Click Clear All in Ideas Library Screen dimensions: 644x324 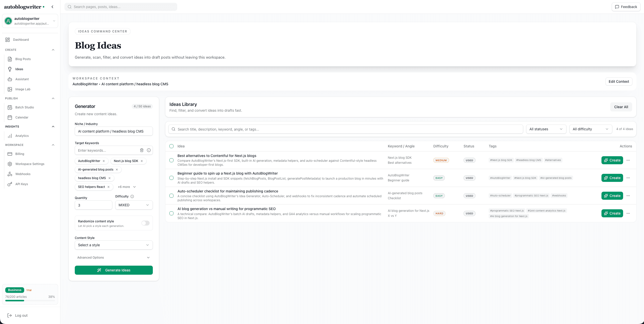pos(621,107)
